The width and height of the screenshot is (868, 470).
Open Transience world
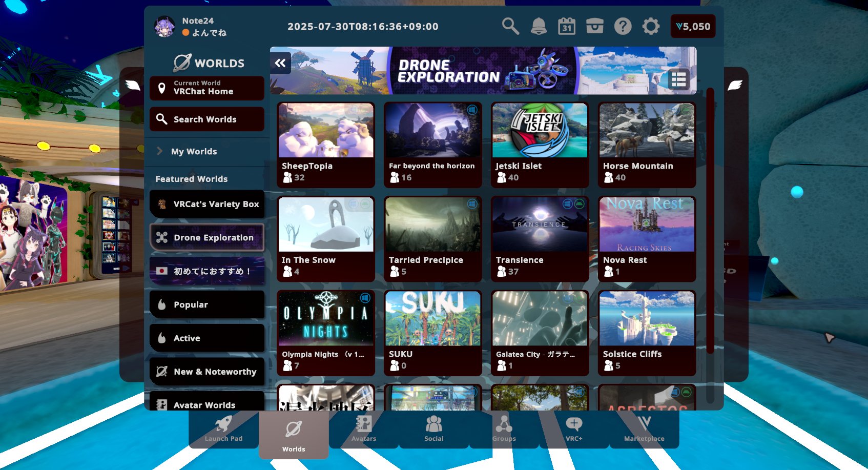tap(540, 239)
